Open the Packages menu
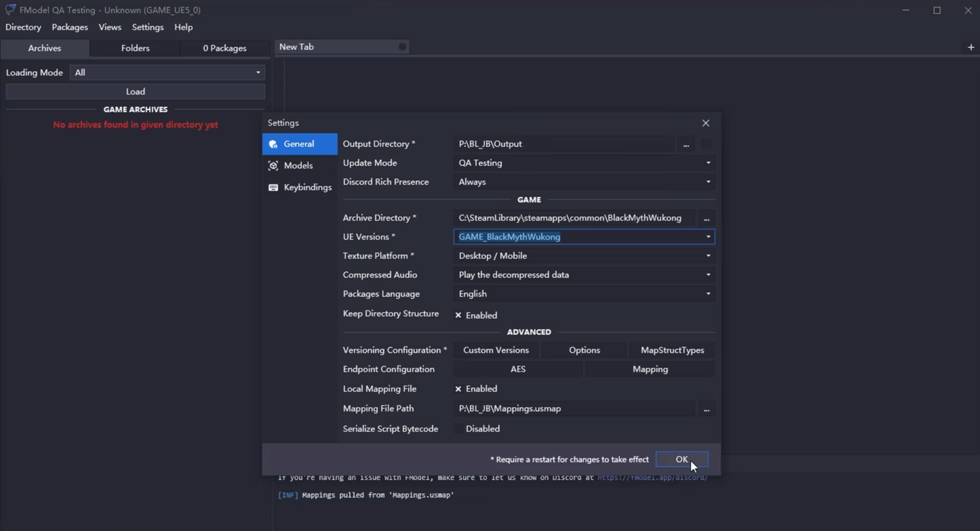980x531 pixels. pos(70,27)
